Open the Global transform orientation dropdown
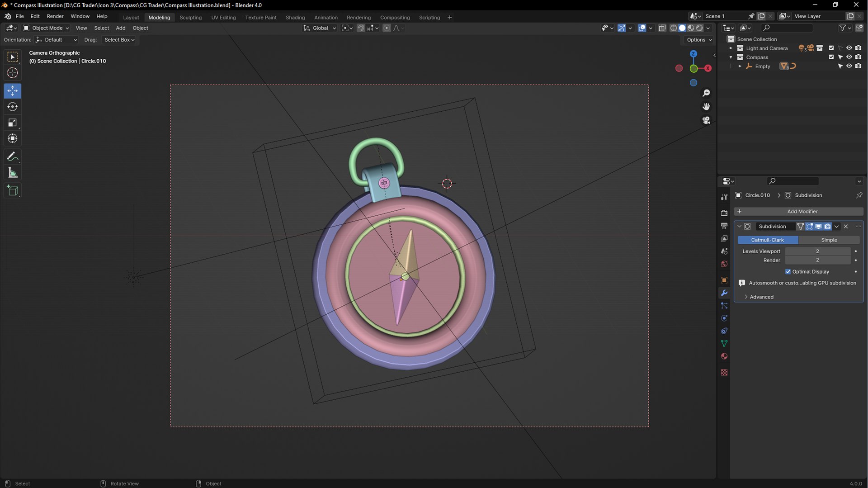868x488 pixels. point(320,28)
